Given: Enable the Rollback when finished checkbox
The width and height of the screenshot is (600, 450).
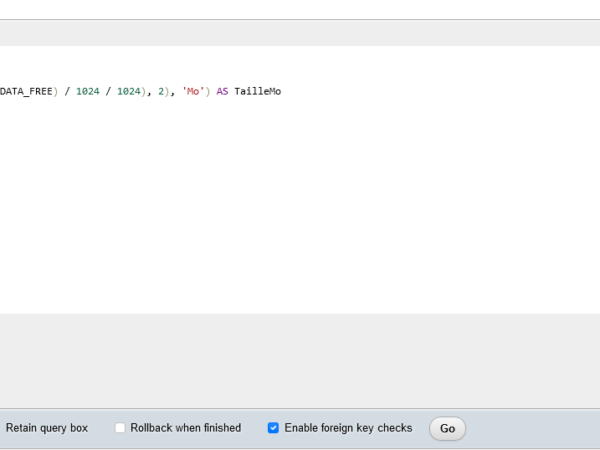Looking at the screenshot, I should point(120,428).
